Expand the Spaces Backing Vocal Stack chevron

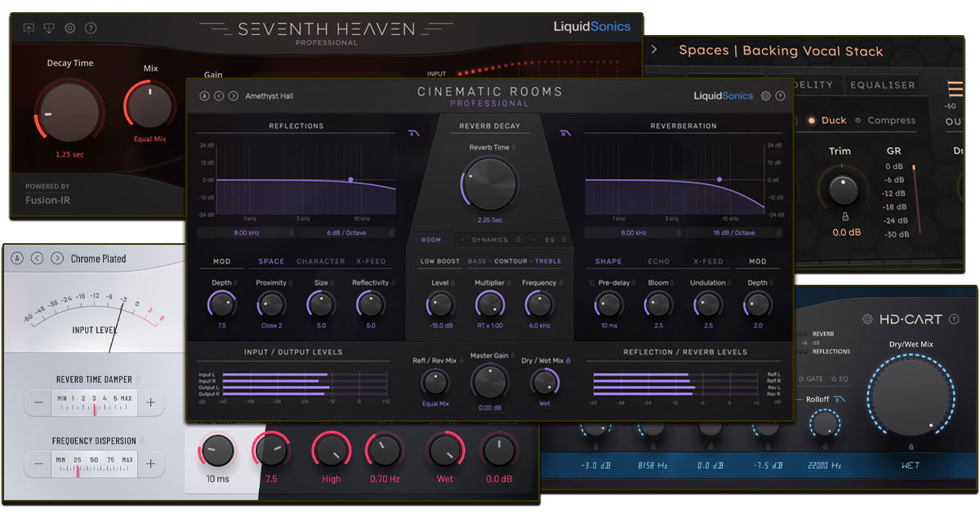(x=653, y=50)
